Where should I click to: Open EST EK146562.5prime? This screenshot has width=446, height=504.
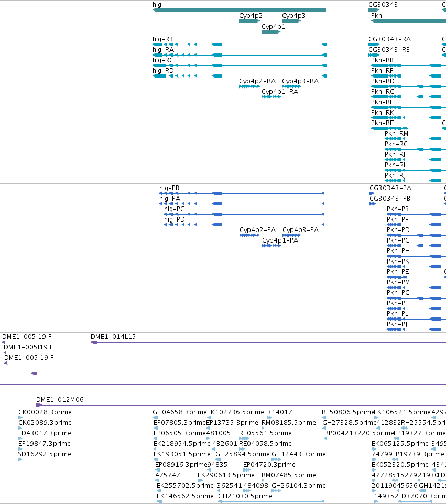pyautogui.click(x=185, y=496)
